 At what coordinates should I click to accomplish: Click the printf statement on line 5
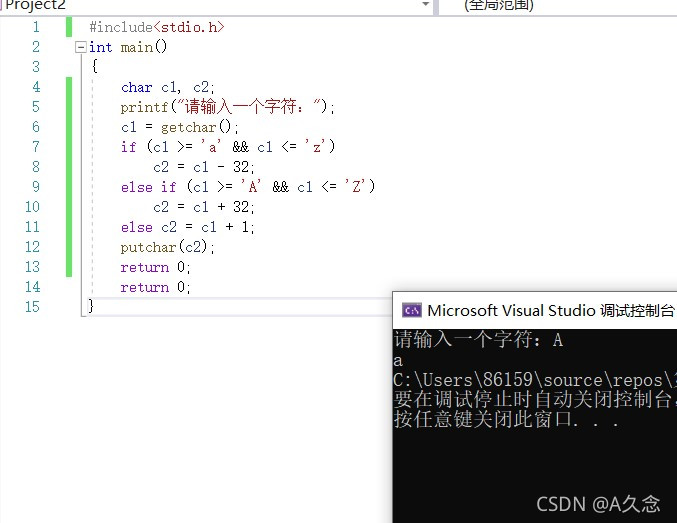228,107
